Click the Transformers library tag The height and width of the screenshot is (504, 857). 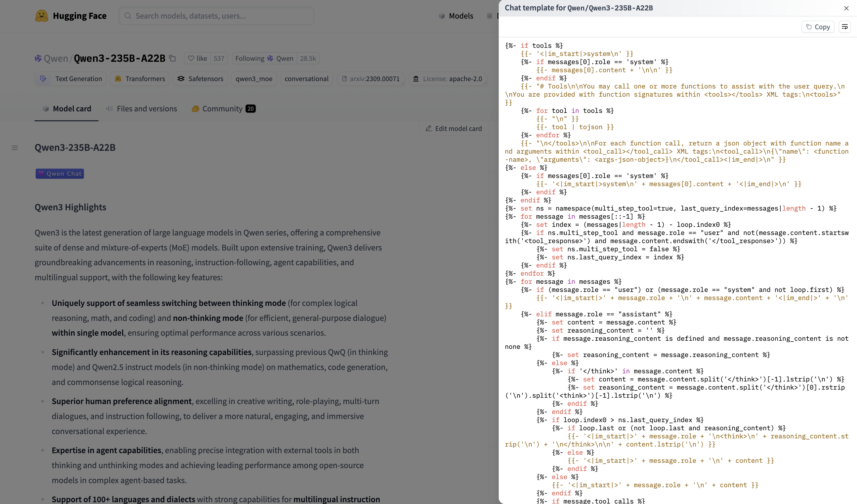click(140, 79)
